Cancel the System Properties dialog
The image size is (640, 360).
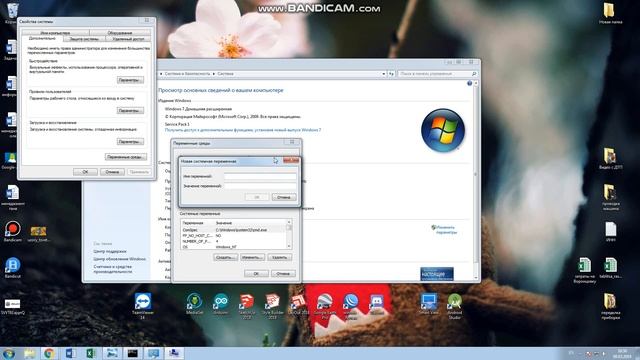[112, 172]
